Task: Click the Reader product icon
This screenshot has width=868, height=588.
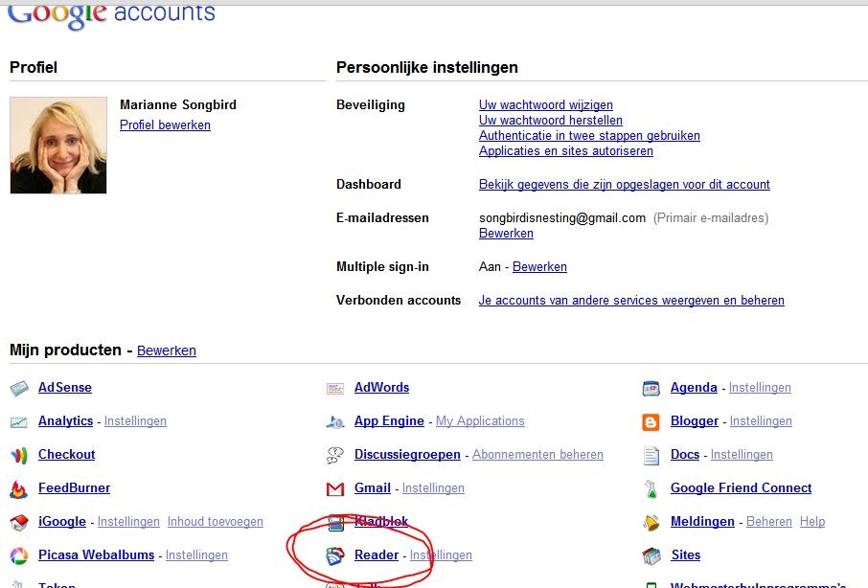Action: [x=335, y=555]
